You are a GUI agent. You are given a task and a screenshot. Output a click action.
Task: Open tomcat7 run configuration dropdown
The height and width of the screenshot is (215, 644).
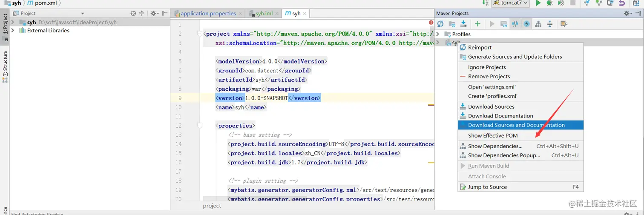pyautogui.click(x=510, y=3)
